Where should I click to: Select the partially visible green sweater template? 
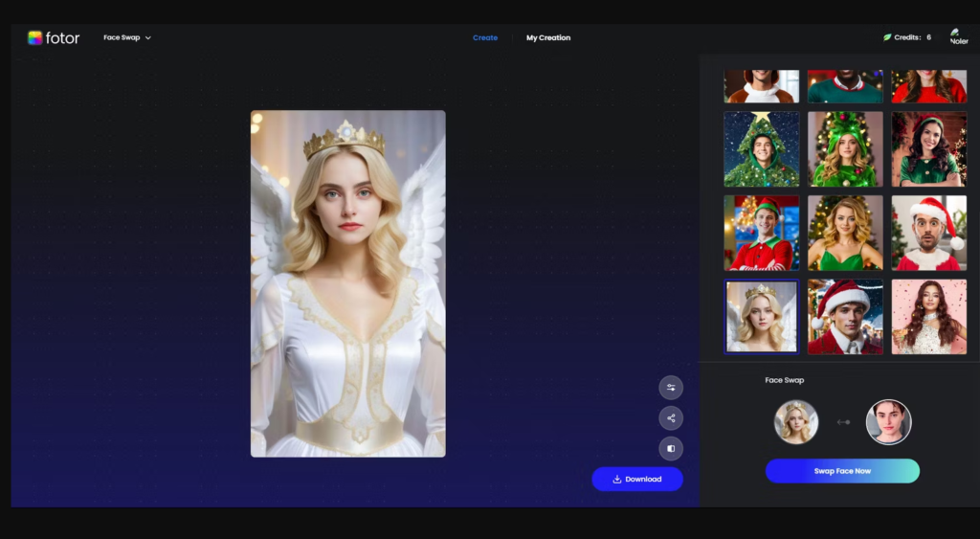845,86
